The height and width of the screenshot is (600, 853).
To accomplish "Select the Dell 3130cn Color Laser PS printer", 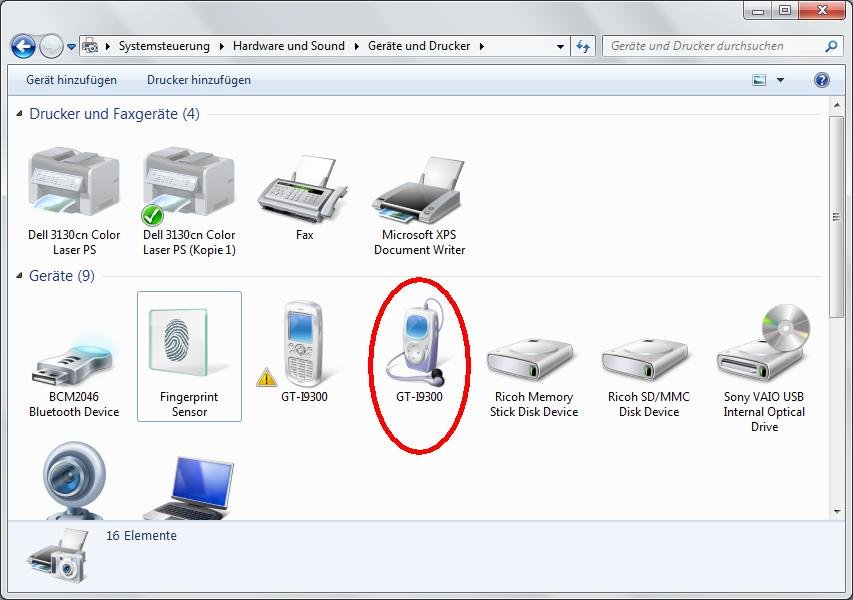I will point(74,202).
